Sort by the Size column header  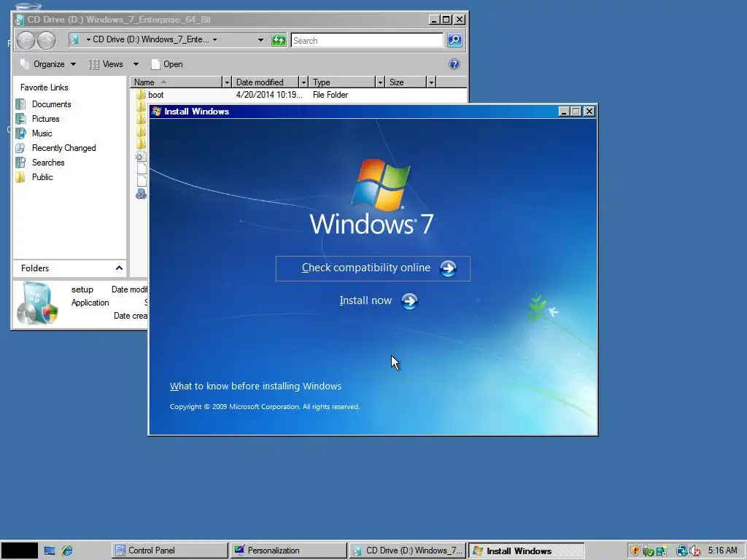click(406, 82)
